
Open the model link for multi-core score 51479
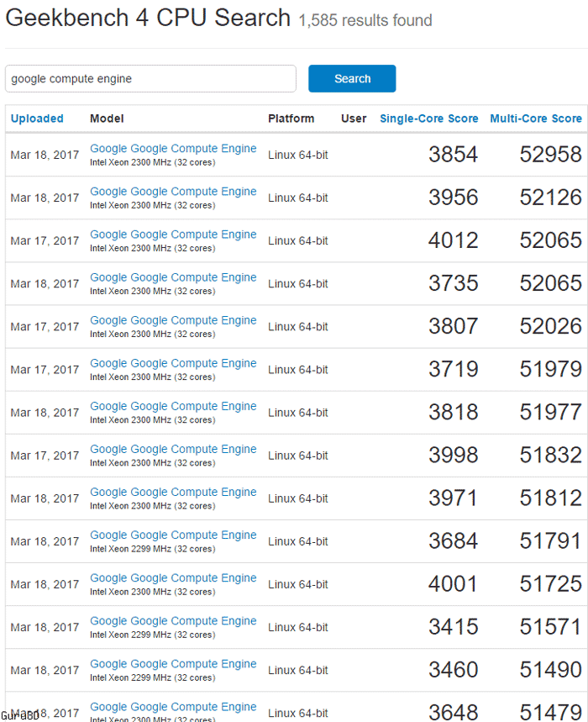(173, 706)
